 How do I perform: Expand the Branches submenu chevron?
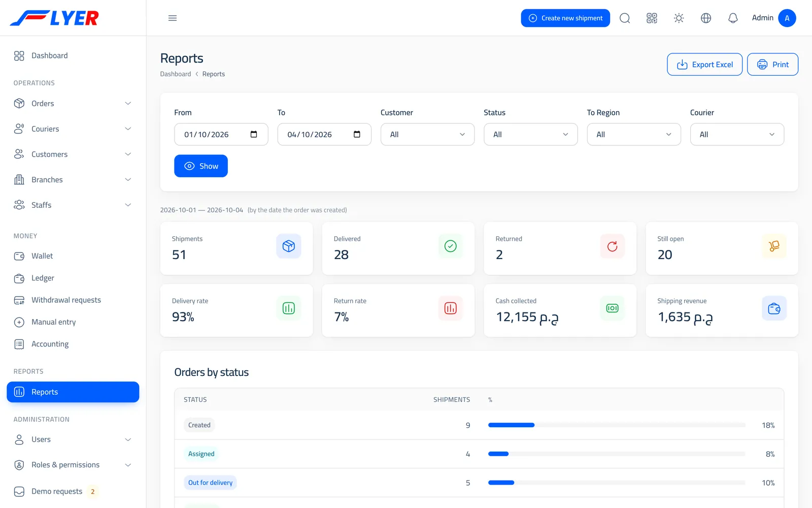click(128, 180)
